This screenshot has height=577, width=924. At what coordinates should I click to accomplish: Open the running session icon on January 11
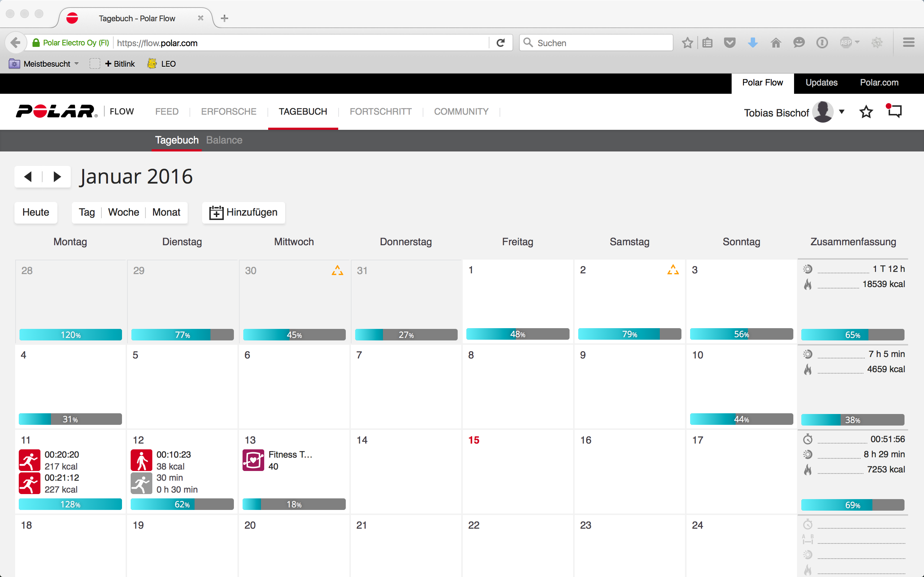[x=29, y=460]
